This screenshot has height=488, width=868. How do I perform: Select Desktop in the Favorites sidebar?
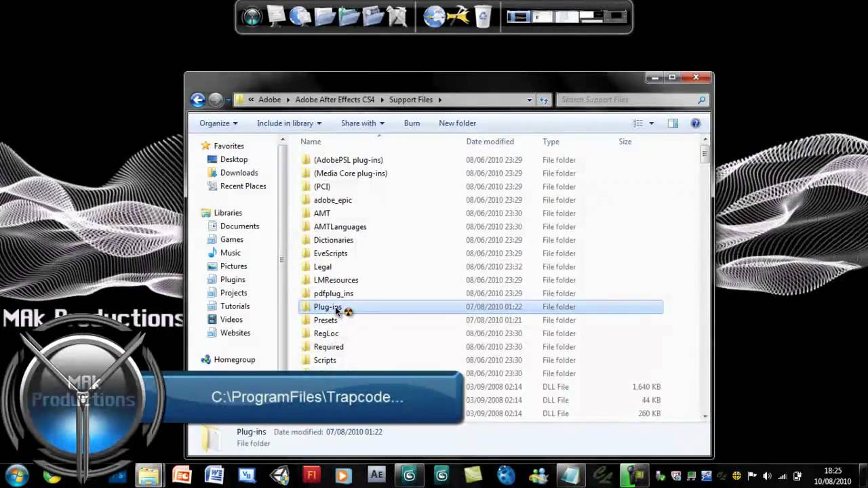point(234,159)
